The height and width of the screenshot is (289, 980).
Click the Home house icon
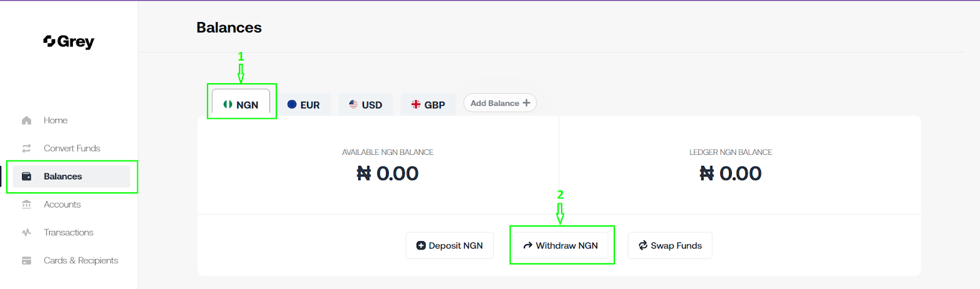tap(26, 121)
